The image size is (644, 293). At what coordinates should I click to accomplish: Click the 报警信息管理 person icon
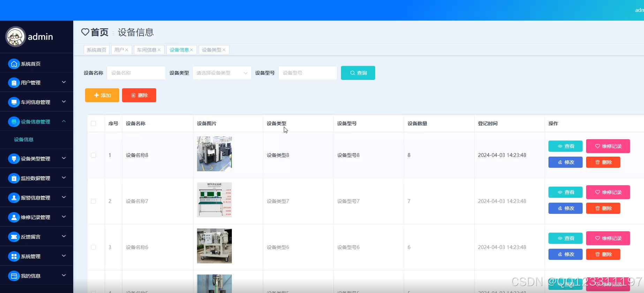pyautogui.click(x=14, y=198)
